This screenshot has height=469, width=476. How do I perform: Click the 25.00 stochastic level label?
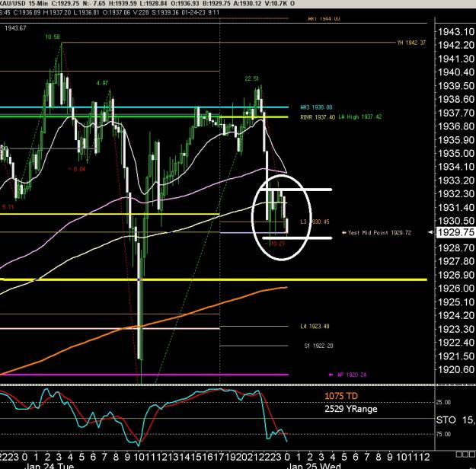(x=443, y=402)
